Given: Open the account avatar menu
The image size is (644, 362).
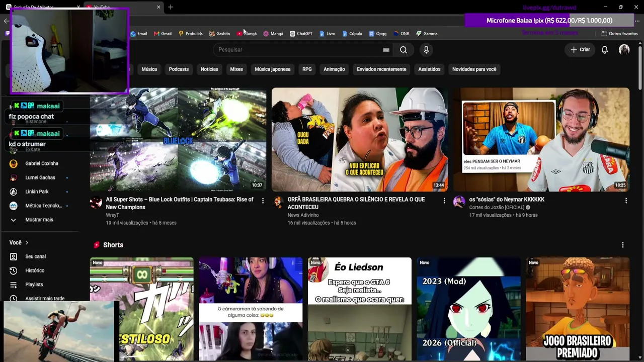Looking at the screenshot, I should (x=624, y=50).
